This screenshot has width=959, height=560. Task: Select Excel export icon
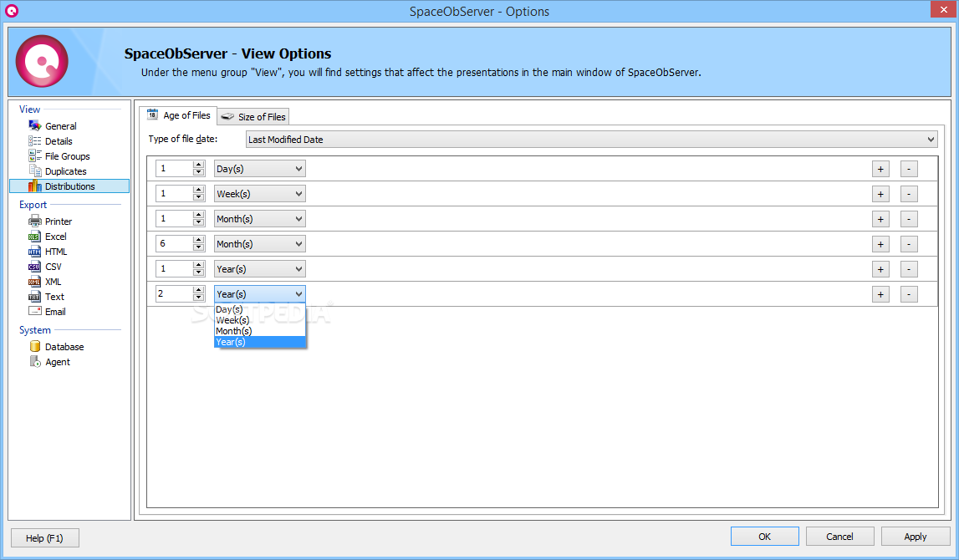pos(35,236)
